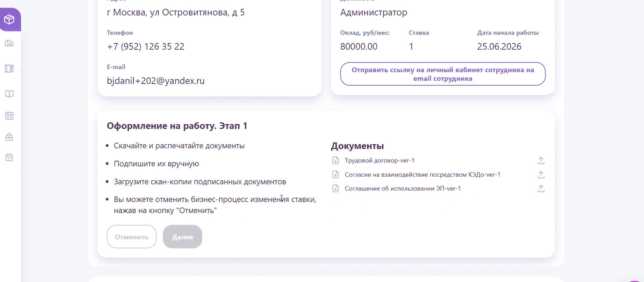Download Трудовой договор-ver-1 file icon

[x=335, y=160]
